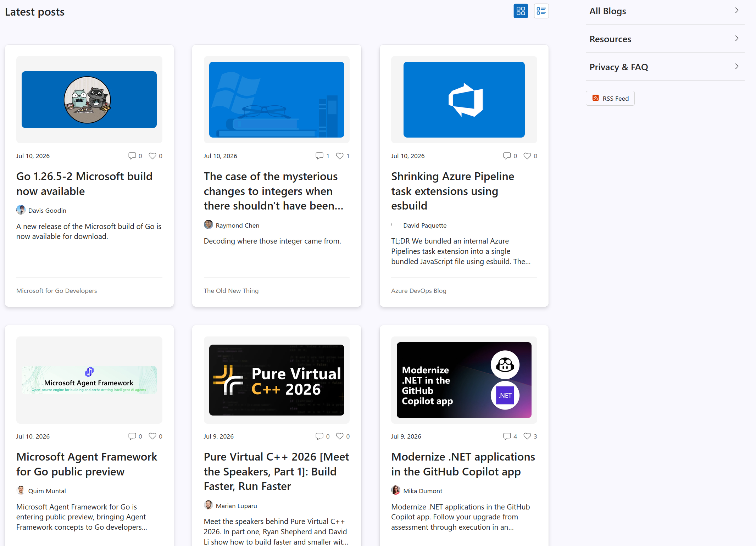Like the Pure Virtual C++ 2026 post

tap(340, 436)
